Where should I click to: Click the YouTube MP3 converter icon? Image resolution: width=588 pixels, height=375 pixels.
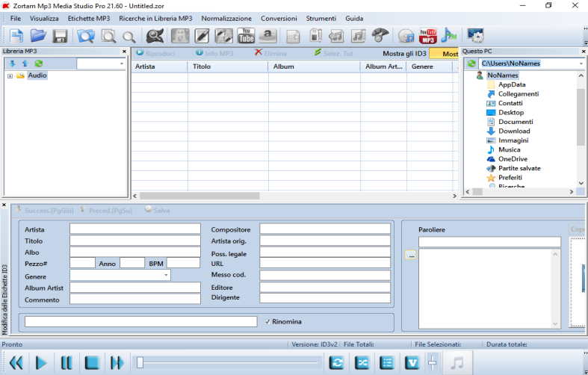(428, 36)
